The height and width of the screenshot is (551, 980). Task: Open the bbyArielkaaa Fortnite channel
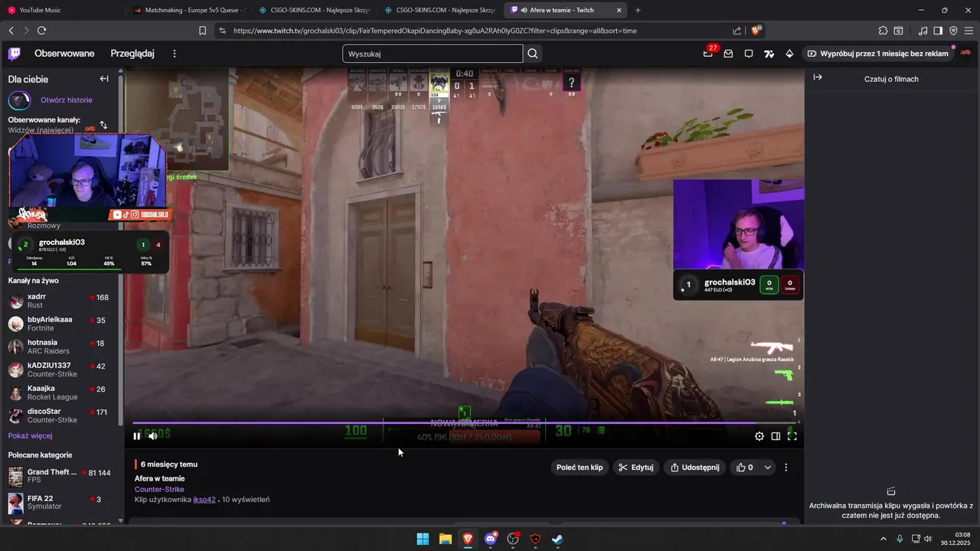[59, 324]
